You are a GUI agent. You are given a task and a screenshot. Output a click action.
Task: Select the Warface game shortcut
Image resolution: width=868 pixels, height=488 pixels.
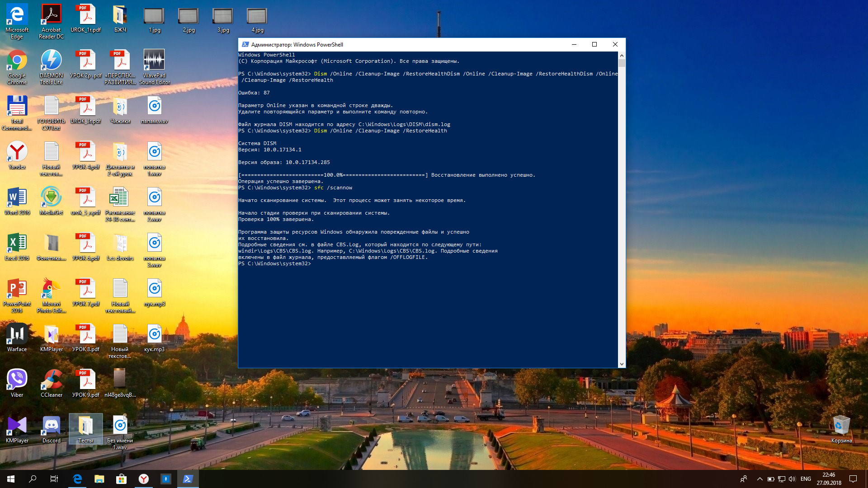[17, 334]
